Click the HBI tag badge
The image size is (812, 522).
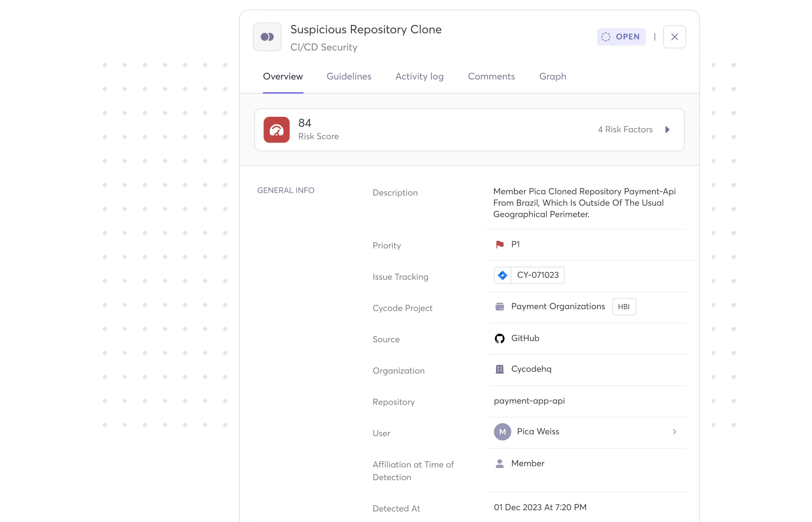(624, 307)
